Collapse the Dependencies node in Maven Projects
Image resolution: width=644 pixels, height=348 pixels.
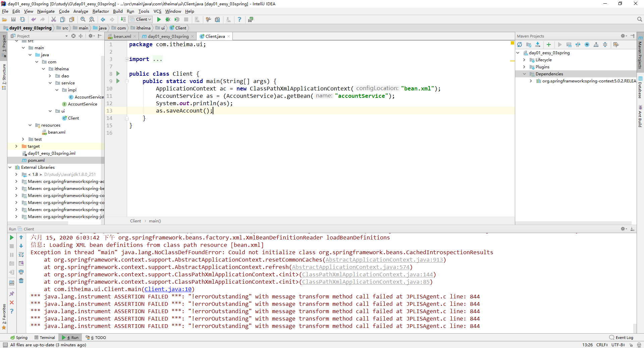pos(524,74)
